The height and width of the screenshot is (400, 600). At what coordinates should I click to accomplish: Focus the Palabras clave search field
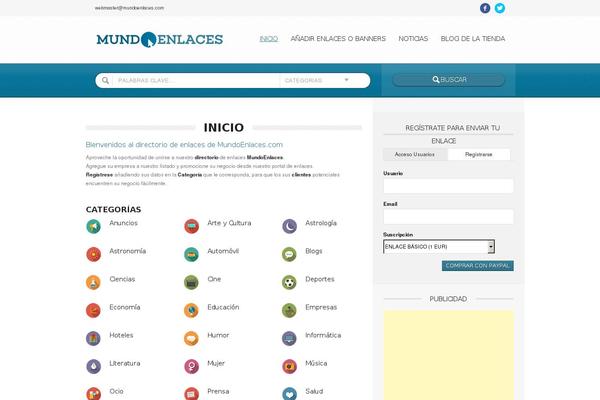pos(196,80)
